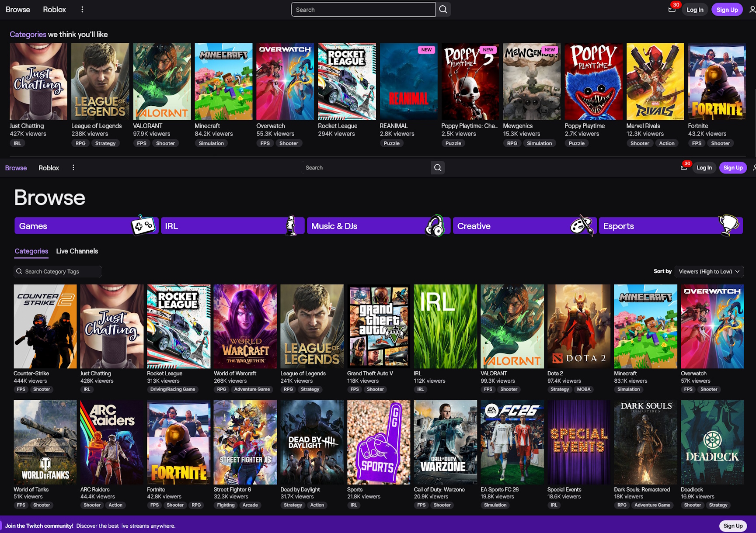The height and width of the screenshot is (533, 756).
Task: Open the World of Tanks thumbnail
Action: 45,442
